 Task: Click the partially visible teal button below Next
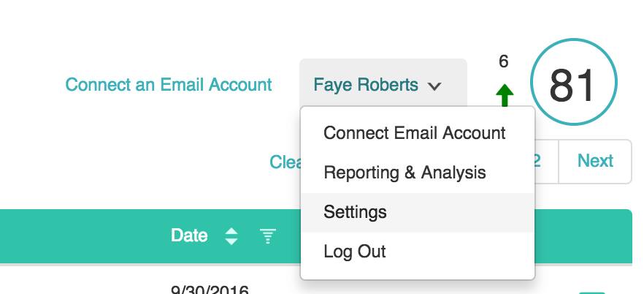point(591,292)
